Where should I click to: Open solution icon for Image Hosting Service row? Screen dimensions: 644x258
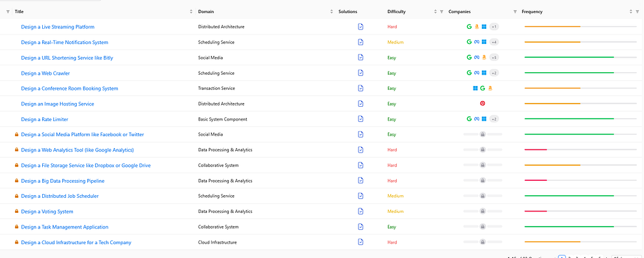[x=360, y=104]
